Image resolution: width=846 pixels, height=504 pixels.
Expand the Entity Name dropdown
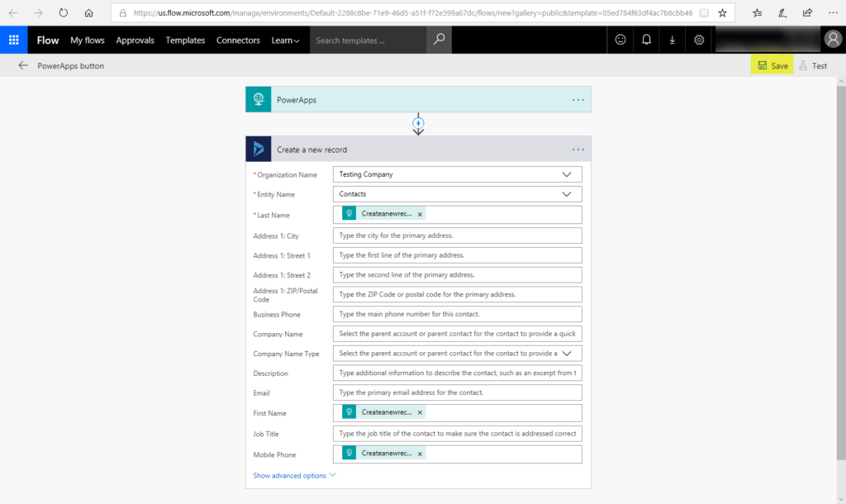tap(568, 193)
